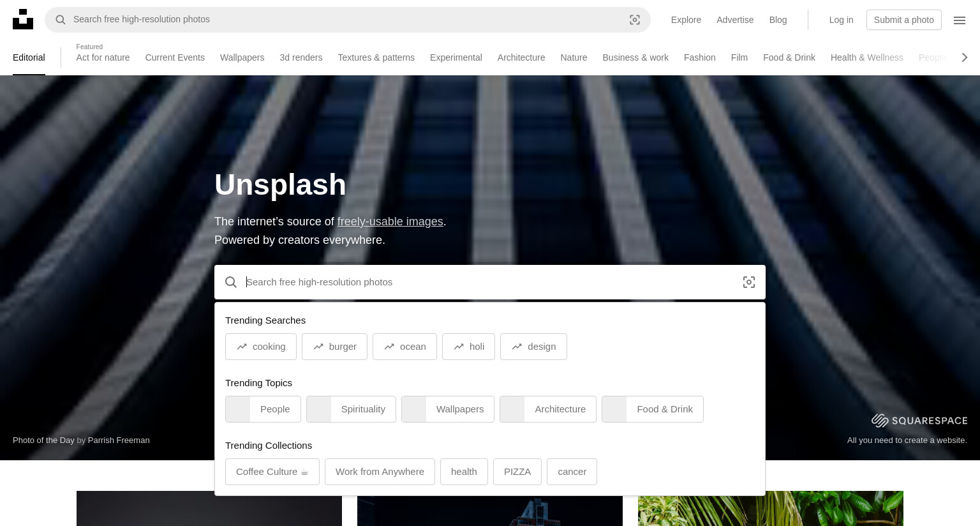Click the Unsplash logo home icon
The height and width of the screenshot is (526, 980).
tap(23, 19)
